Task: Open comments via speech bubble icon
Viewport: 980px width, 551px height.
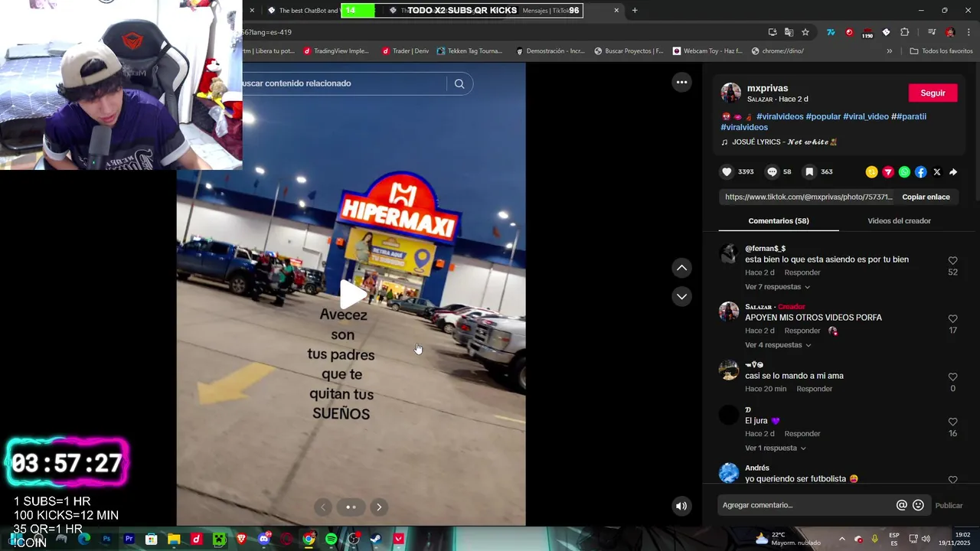Action: (x=772, y=172)
